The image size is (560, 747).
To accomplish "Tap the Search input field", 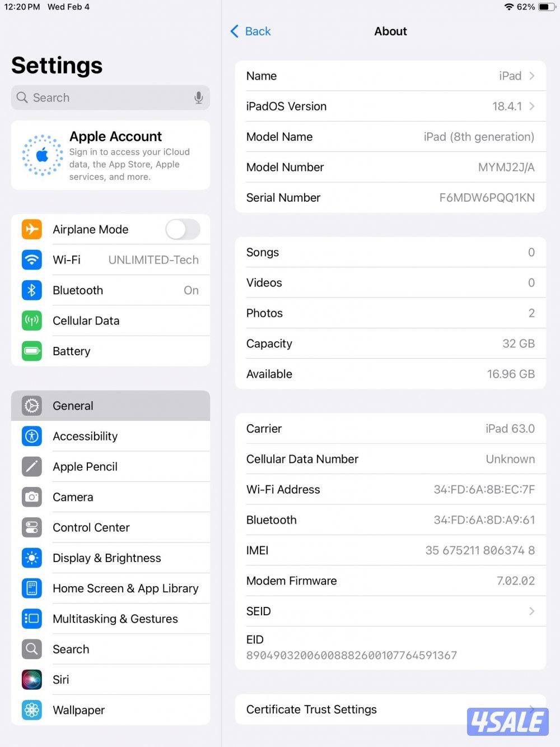I will pos(101,97).
